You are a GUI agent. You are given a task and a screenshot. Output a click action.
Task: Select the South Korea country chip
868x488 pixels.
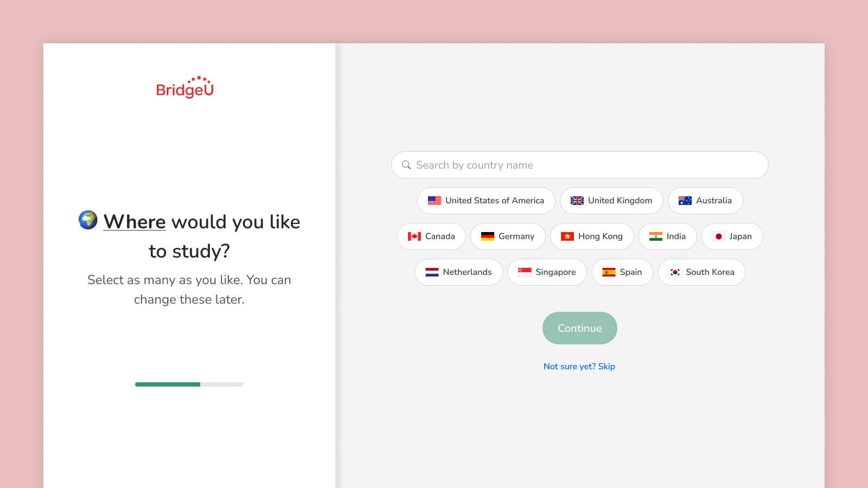pos(701,272)
